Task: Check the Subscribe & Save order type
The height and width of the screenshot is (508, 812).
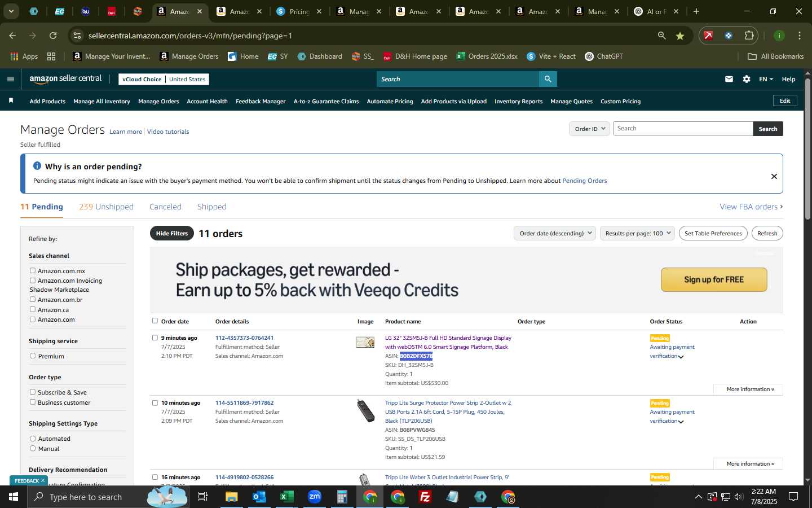Action: click(x=33, y=392)
